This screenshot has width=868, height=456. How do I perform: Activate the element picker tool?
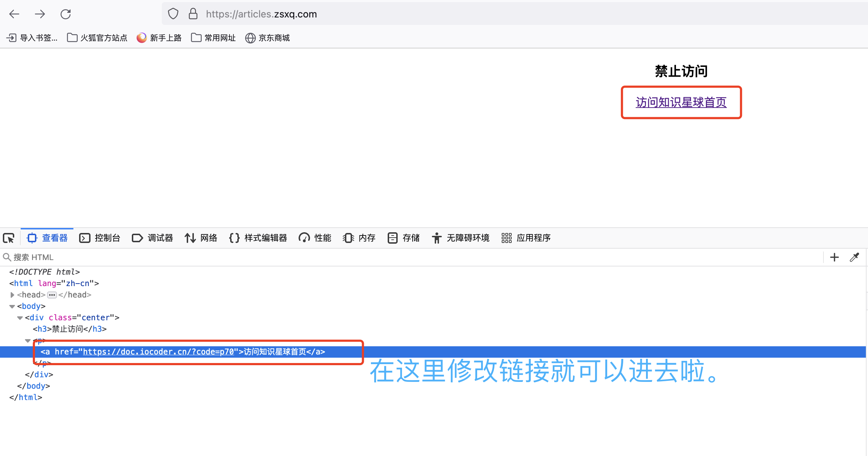(9, 238)
